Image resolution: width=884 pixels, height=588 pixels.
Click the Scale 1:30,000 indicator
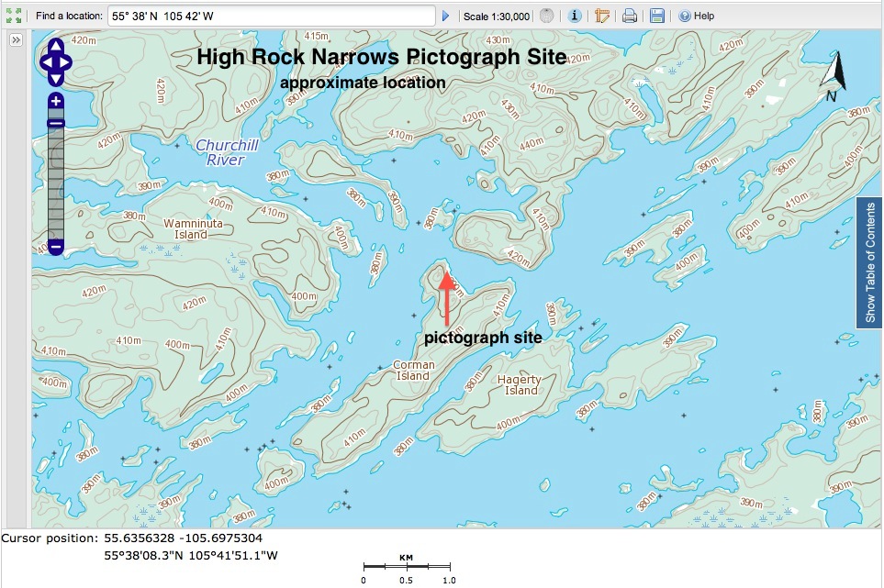click(497, 16)
